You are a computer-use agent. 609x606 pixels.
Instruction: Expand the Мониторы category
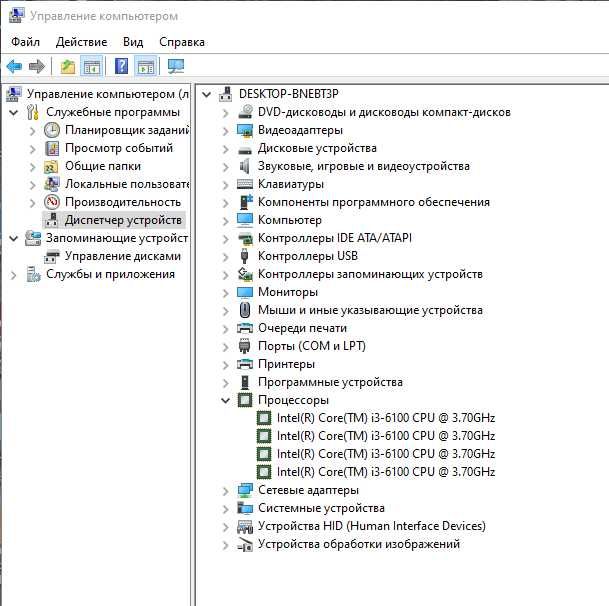(225, 293)
